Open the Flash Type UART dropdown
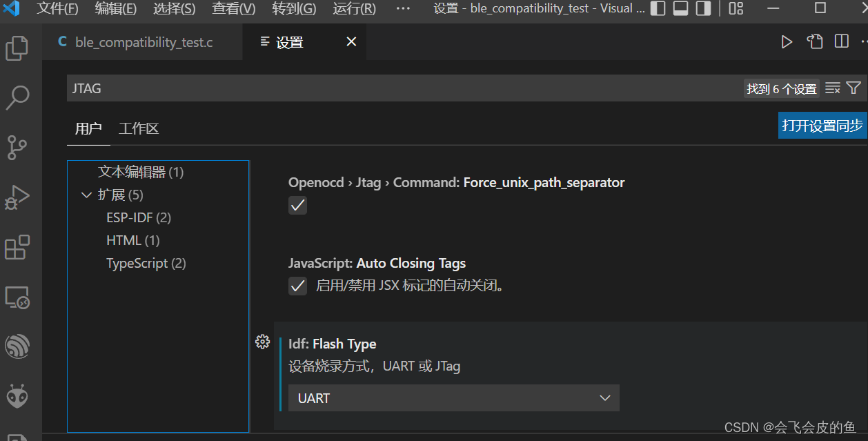Image resolution: width=868 pixels, height=441 pixels. click(453, 398)
